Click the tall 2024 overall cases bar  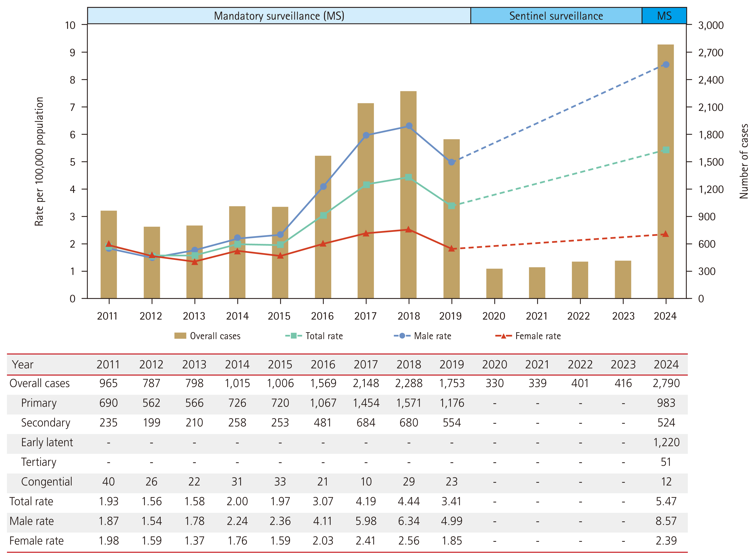(665, 190)
